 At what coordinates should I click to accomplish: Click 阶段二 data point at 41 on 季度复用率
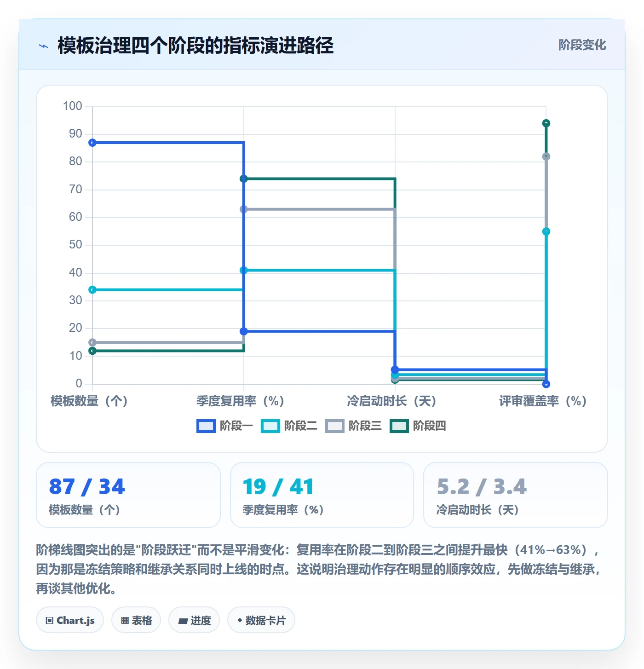244,270
